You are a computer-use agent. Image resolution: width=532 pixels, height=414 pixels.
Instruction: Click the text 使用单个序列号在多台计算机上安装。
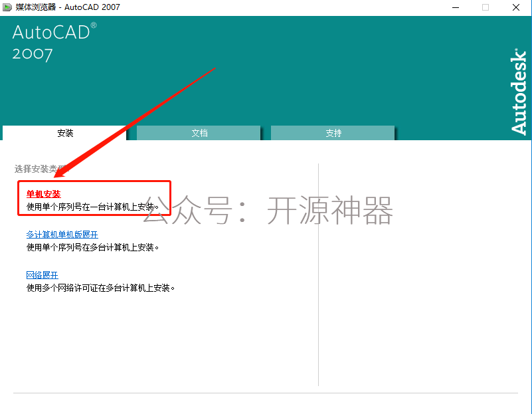coord(92,247)
